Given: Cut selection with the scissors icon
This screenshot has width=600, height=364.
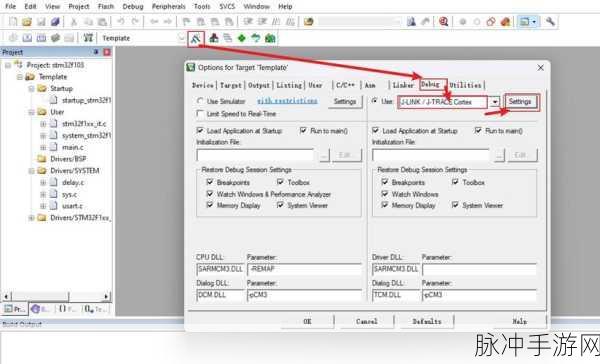Looking at the screenshot, I should pyautogui.click(x=73, y=21).
